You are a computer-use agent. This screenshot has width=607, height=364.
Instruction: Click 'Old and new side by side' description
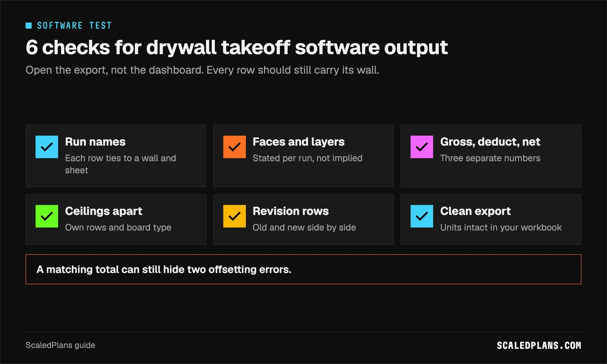click(x=304, y=227)
